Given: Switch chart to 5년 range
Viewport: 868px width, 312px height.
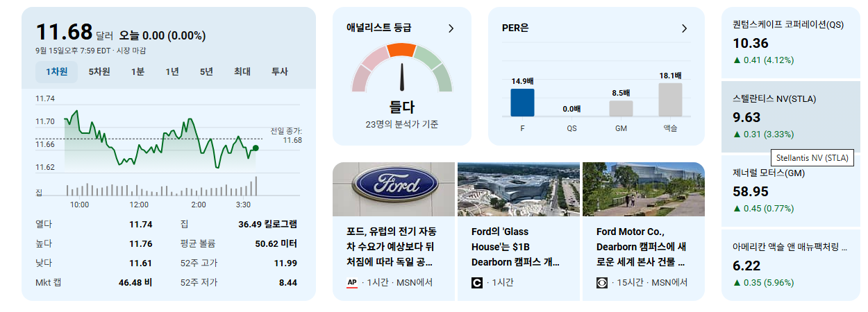Looking at the screenshot, I should 206,71.
